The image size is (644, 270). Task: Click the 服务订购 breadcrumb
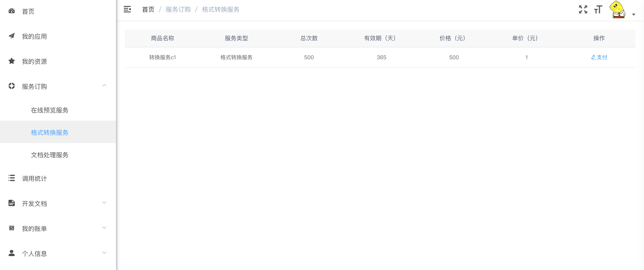[178, 9]
